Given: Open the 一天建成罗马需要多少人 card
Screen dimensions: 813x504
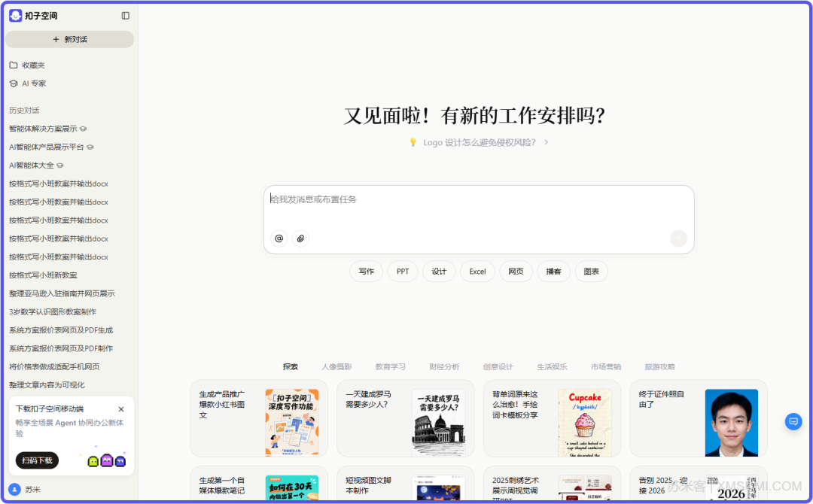Looking at the screenshot, I should pyautogui.click(x=406, y=418).
